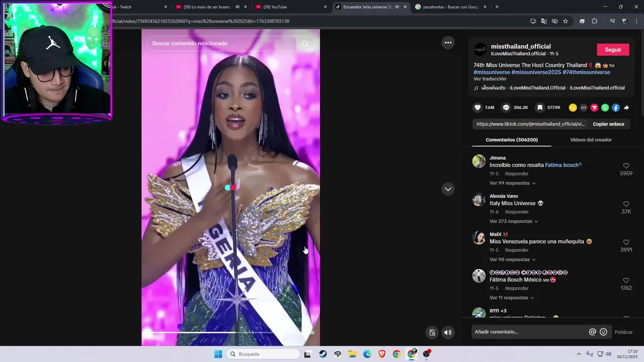The width and height of the screenshot is (644, 362).
Task: Open the #74thmissuniverse hashtag
Action: coord(586,72)
